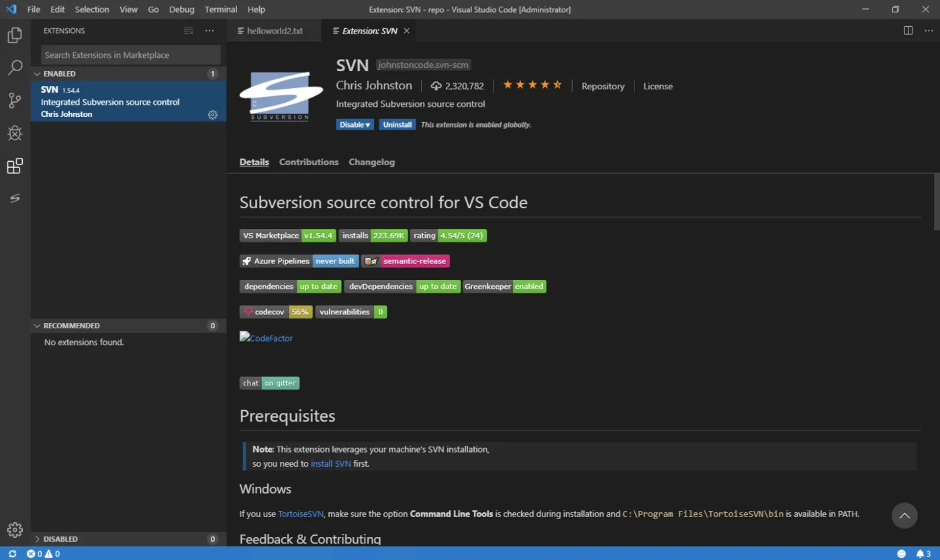Open the notifications bell in status bar
Image resolution: width=940 pixels, height=560 pixels.
tap(924, 554)
